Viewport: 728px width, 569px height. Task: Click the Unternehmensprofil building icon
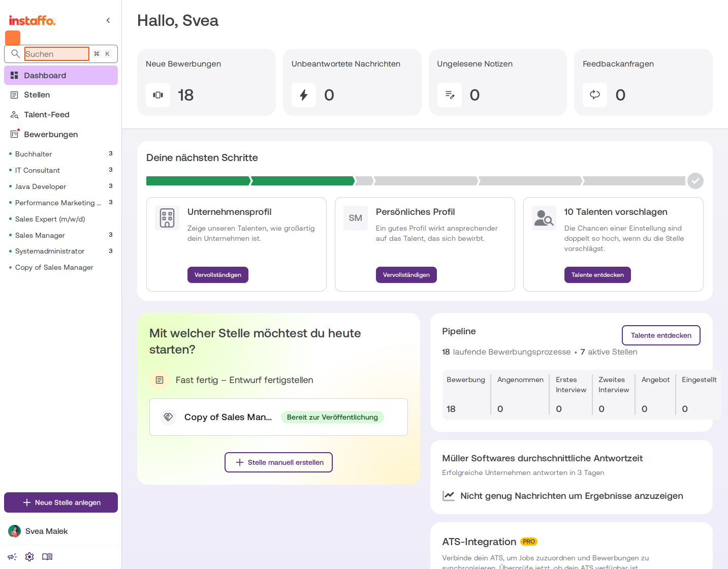tap(167, 218)
